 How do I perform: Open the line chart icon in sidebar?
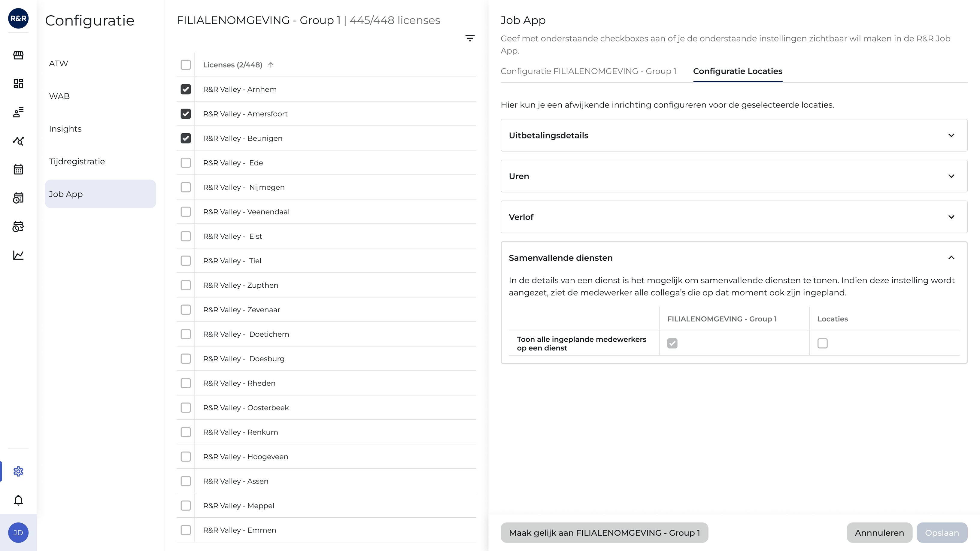pyautogui.click(x=18, y=255)
